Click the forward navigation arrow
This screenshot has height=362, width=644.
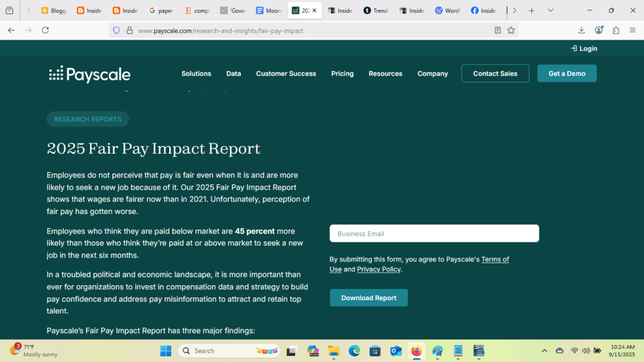point(28,30)
